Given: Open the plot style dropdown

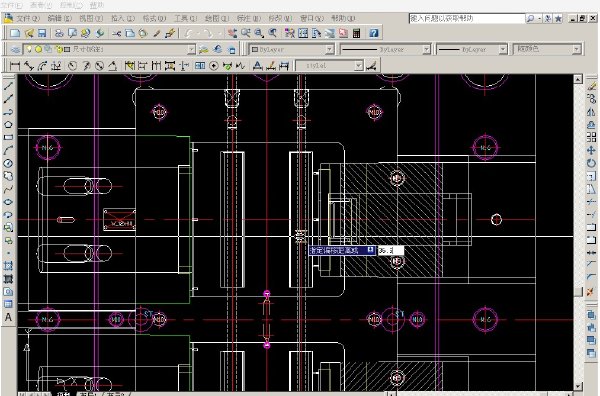Looking at the screenshot, I should [x=576, y=49].
